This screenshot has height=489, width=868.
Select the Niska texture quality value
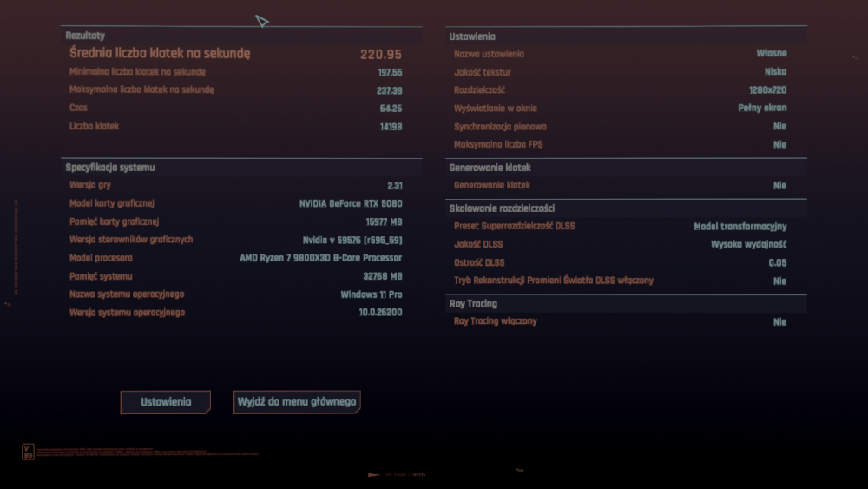tap(775, 71)
